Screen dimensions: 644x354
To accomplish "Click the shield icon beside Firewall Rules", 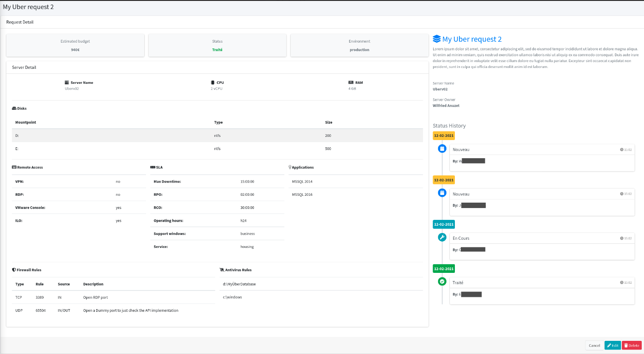I will (14, 270).
